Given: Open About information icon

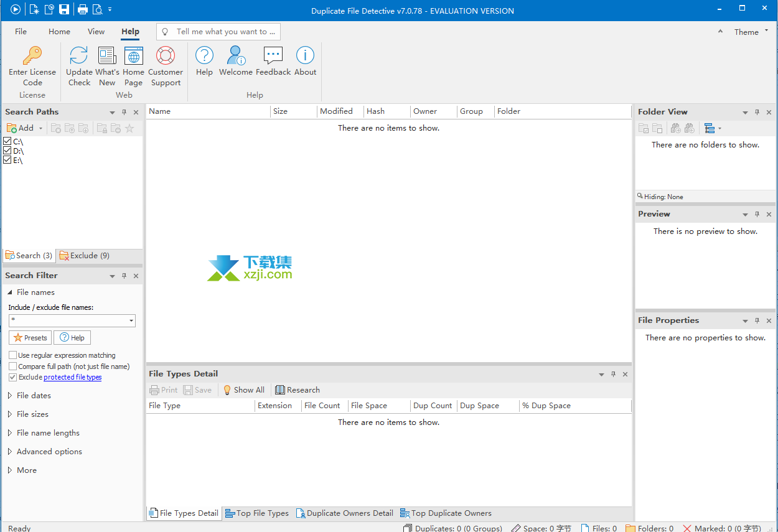Looking at the screenshot, I should coord(305,61).
